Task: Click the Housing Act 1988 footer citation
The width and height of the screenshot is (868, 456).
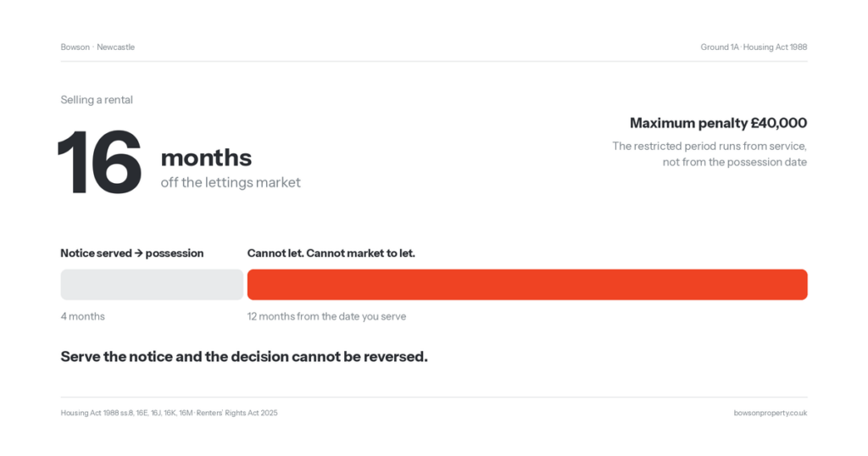Action: [x=127, y=413]
